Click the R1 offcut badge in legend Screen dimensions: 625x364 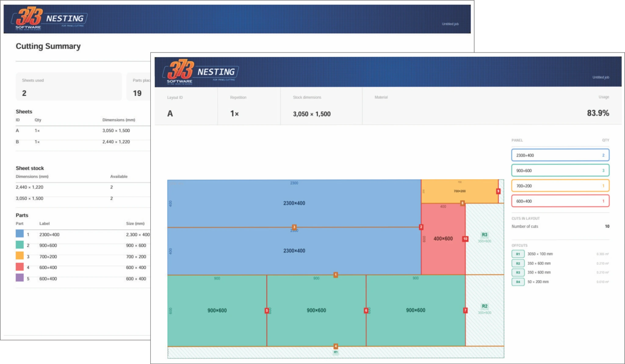tap(518, 254)
